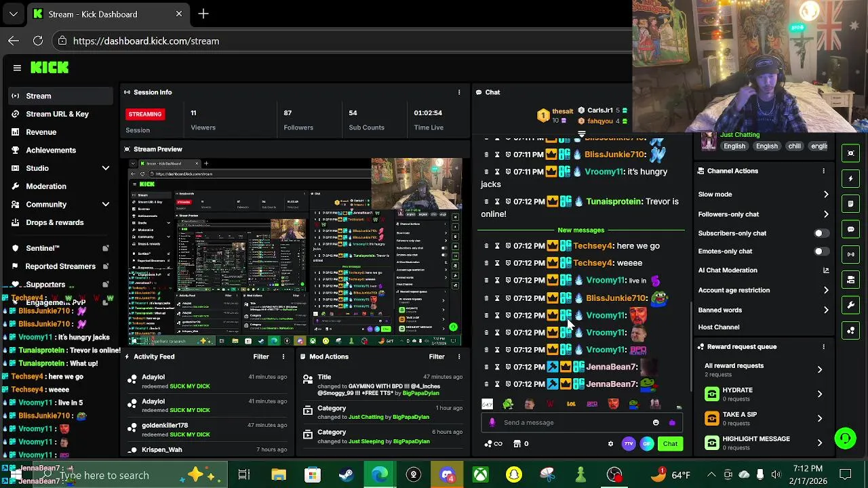
Task: Insert the red W emote from quick emote row
Action: (550, 404)
